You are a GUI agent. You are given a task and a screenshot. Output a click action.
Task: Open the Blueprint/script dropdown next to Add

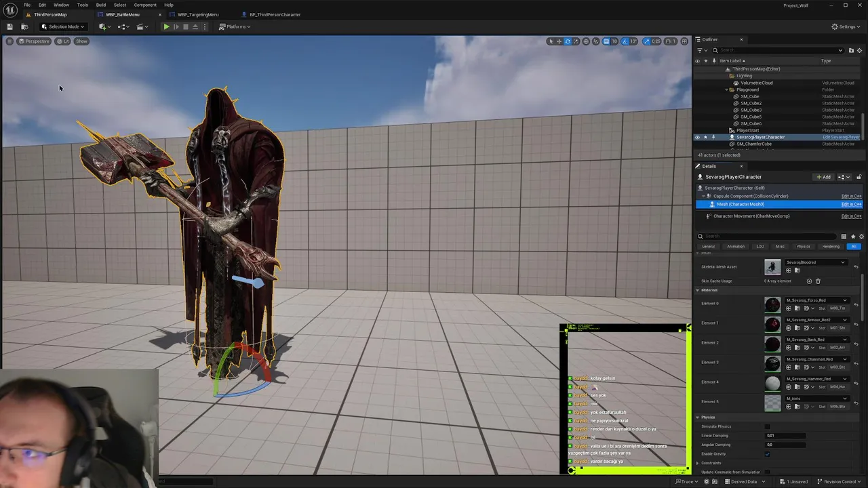click(844, 177)
